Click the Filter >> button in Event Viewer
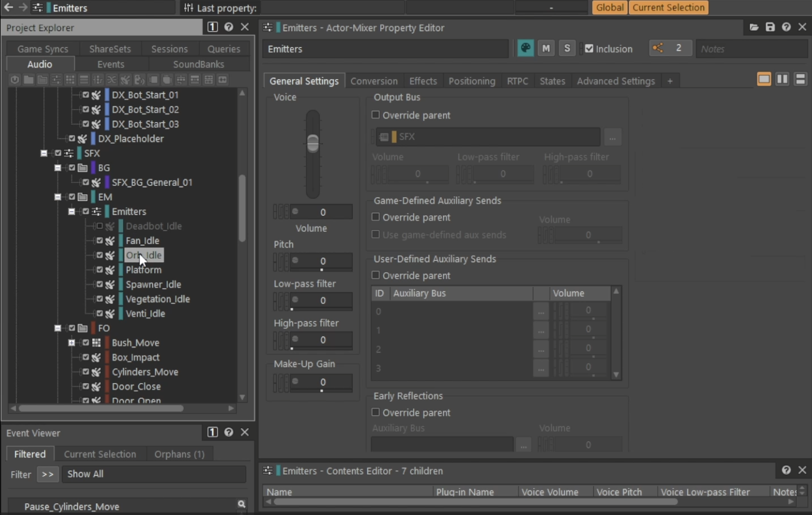 (48, 474)
